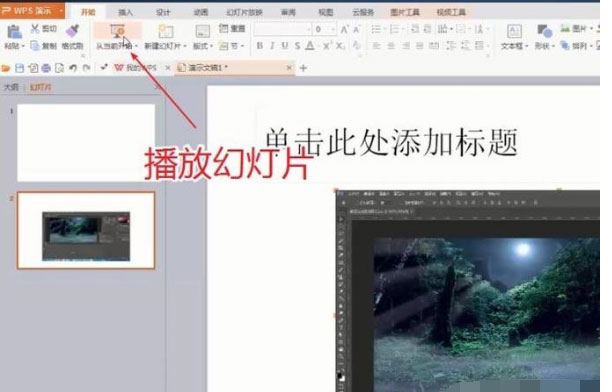
Task: Click the increase indent icon
Action: point(428,29)
